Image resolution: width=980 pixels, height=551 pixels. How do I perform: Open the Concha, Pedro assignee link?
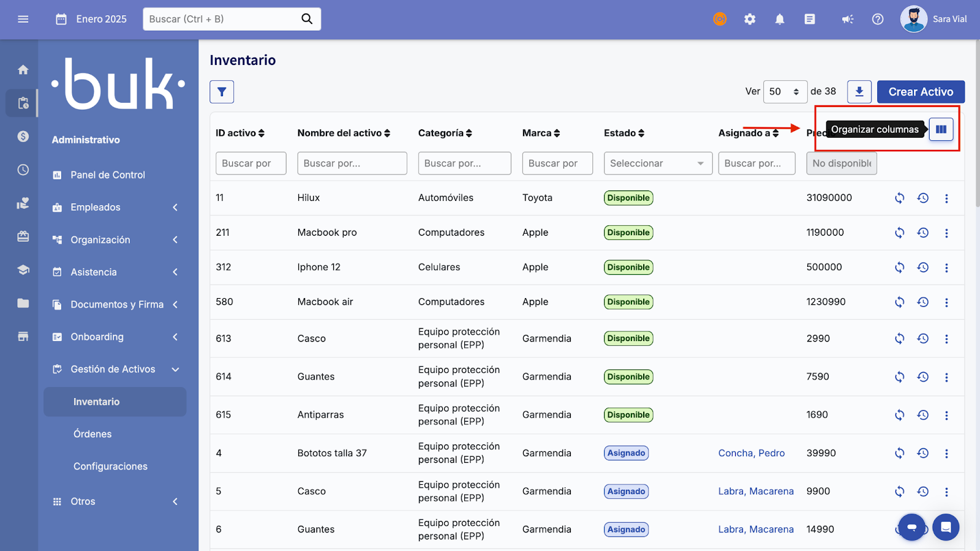click(x=751, y=453)
